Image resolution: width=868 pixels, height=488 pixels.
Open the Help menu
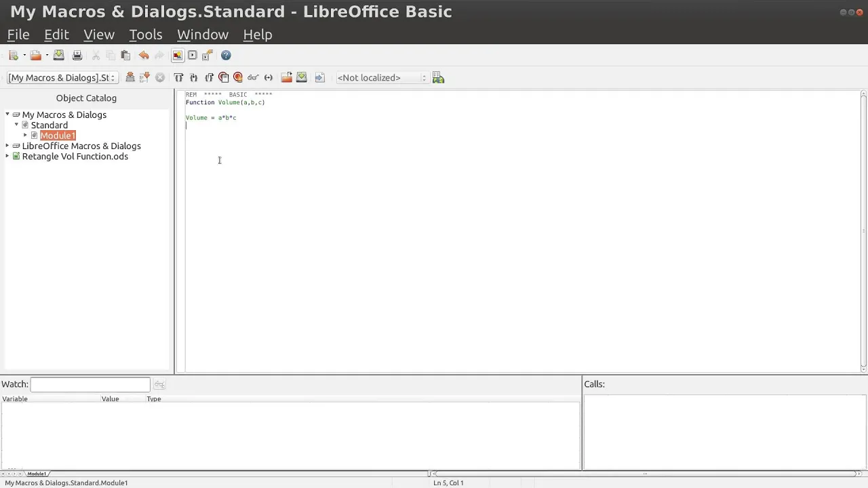point(258,35)
